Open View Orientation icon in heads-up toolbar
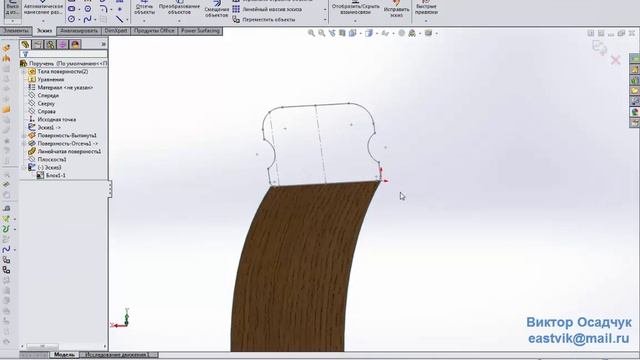This screenshot has width=640, height=360. click(x=353, y=33)
